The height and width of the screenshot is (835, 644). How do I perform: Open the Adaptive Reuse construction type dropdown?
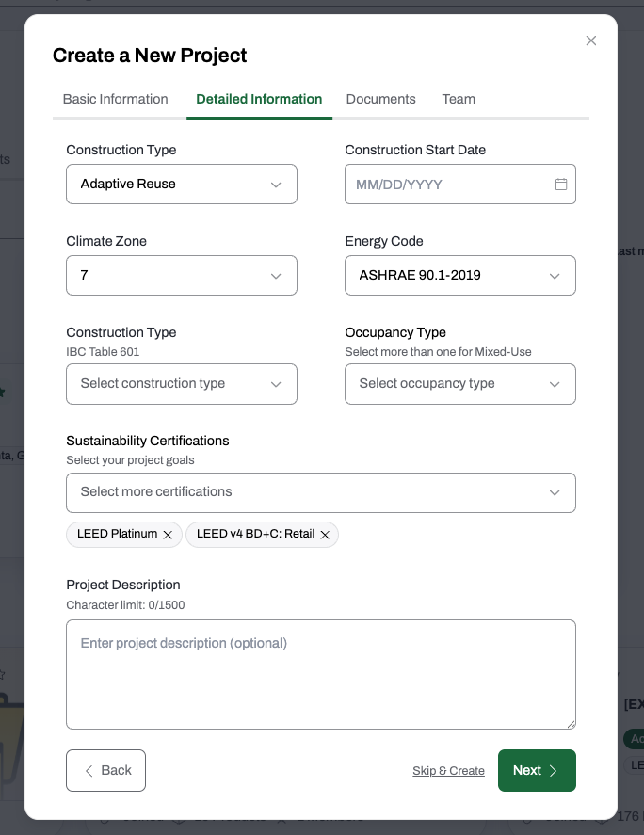tap(182, 185)
